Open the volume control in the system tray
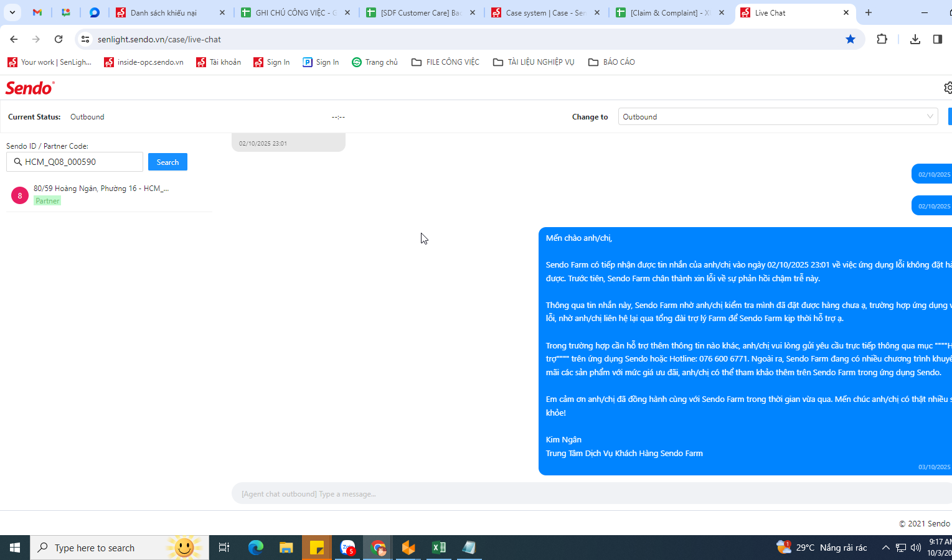Image resolution: width=952 pixels, height=560 pixels. (915, 548)
